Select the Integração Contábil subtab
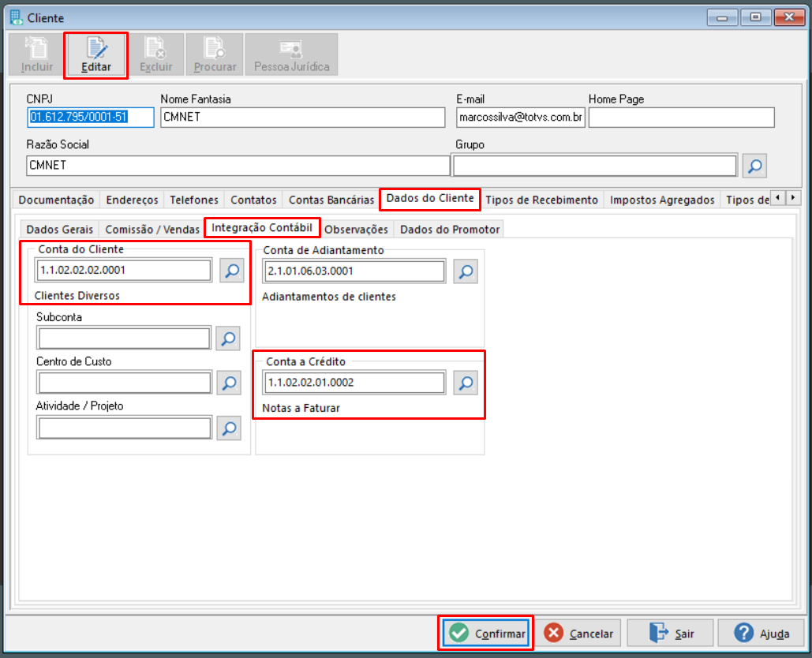 coord(261,228)
